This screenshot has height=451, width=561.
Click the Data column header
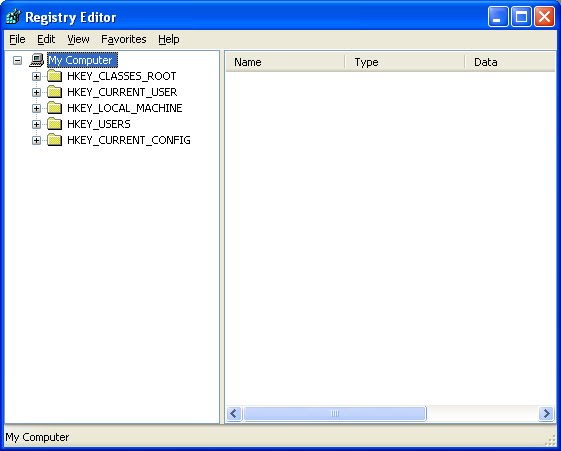[510, 62]
